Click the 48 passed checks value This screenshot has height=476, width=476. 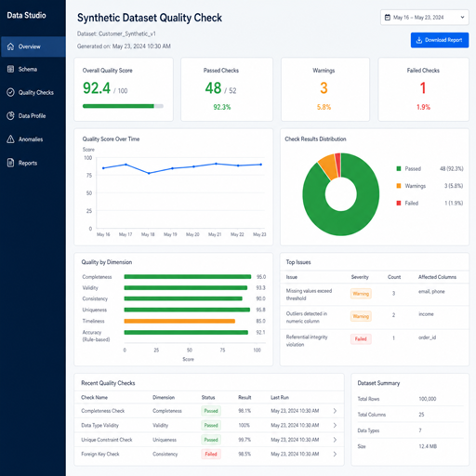pos(213,88)
